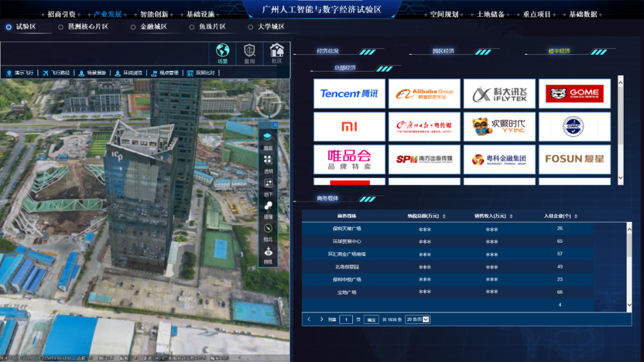Select 环绕浏览 orbit browse

click(x=128, y=73)
